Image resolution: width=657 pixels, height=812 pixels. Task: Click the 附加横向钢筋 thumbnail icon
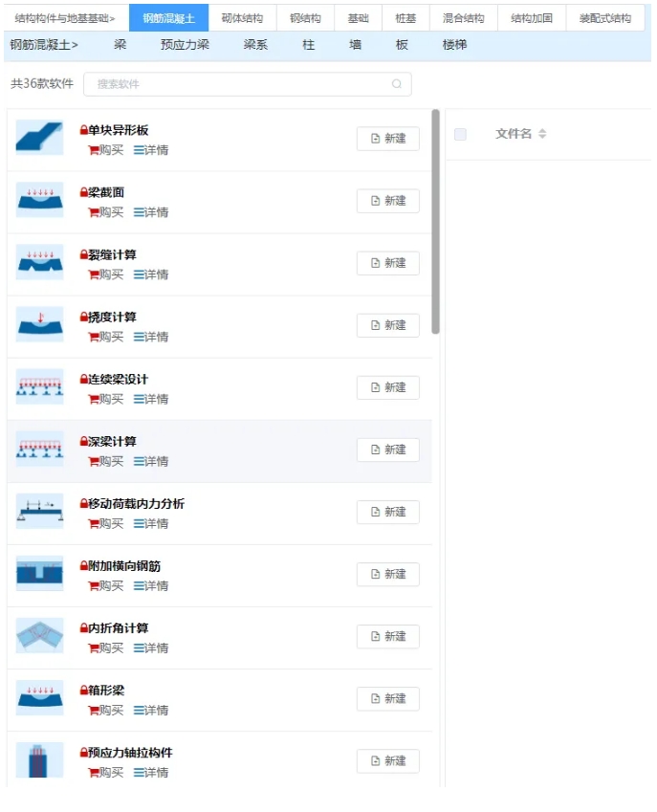[39, 574]
